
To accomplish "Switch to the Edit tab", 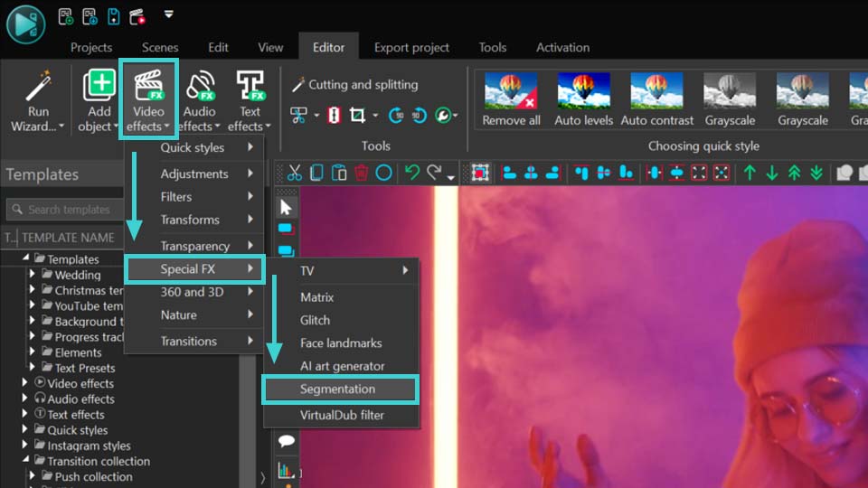I will (218, 48).
